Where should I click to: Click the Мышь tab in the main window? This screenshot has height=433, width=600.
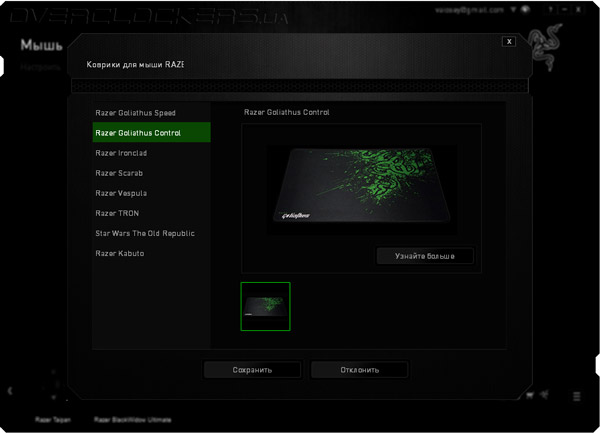[41, 45]
